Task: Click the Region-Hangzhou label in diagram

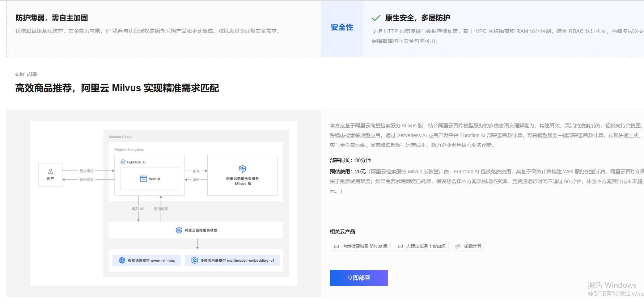Action: [x=129, y=149]
